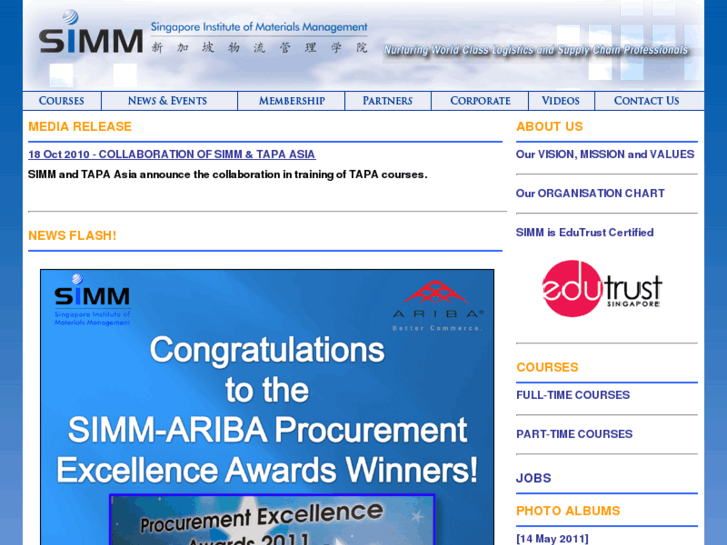Go to the Videos menu item

(561, 101)
